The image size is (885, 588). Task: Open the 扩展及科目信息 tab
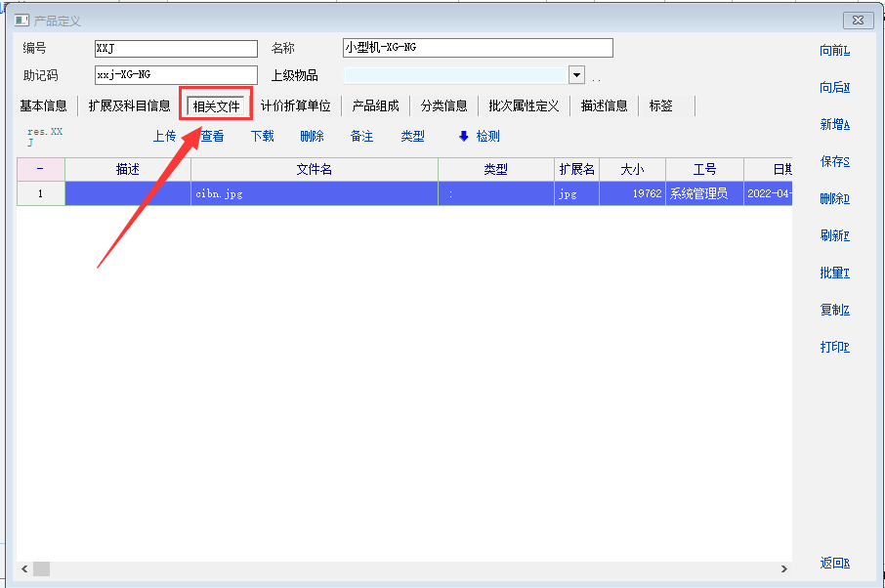click(x=129, y=105)
